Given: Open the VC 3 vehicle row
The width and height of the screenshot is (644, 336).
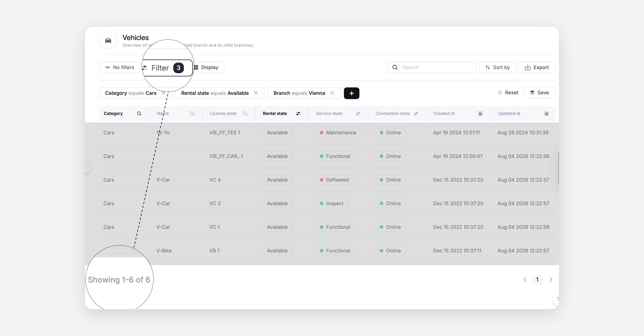Looking at the screenshot, I should [x=327, y=203].
